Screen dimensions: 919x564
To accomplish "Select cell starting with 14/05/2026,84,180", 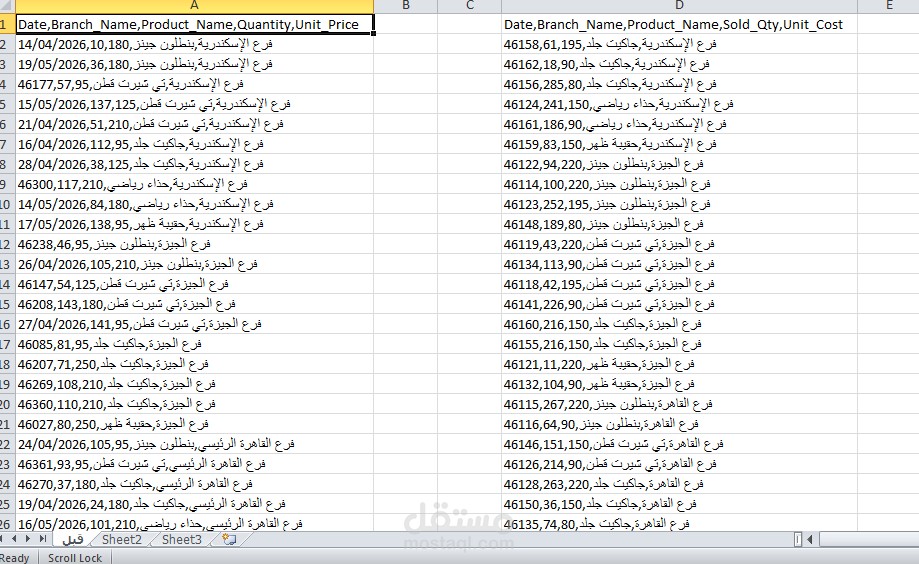I will click(194, 204).
